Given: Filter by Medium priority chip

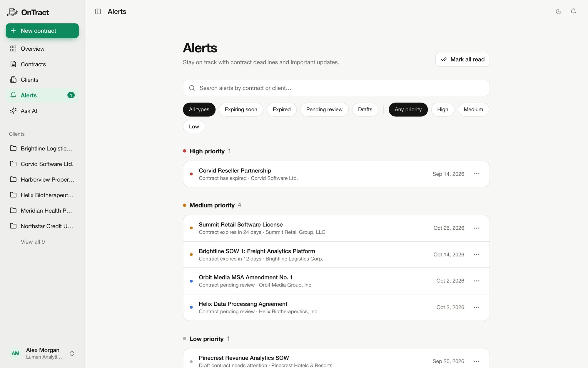Looking at the screenshot, I should point(473,110).
